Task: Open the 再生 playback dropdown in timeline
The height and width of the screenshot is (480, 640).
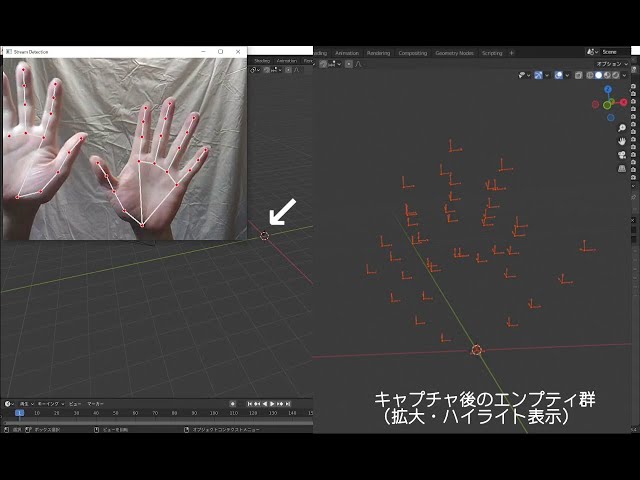Action: click(26, 404)
